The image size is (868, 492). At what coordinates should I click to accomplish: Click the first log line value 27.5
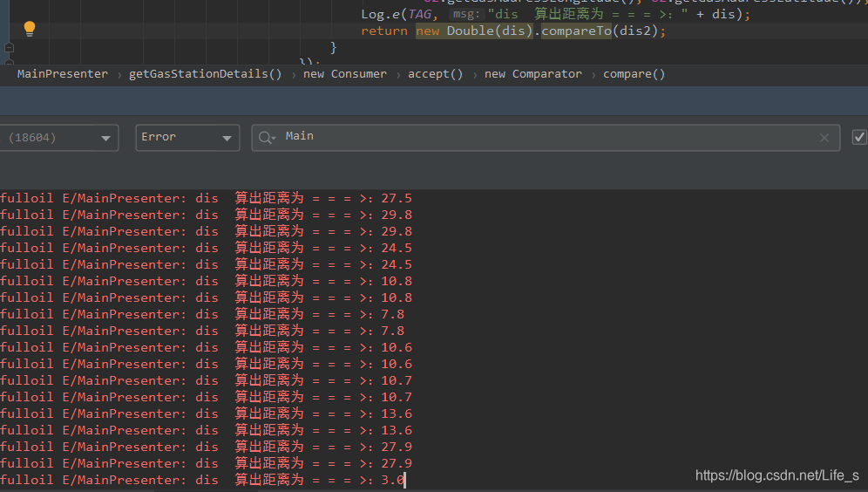[x=397, y=198]
